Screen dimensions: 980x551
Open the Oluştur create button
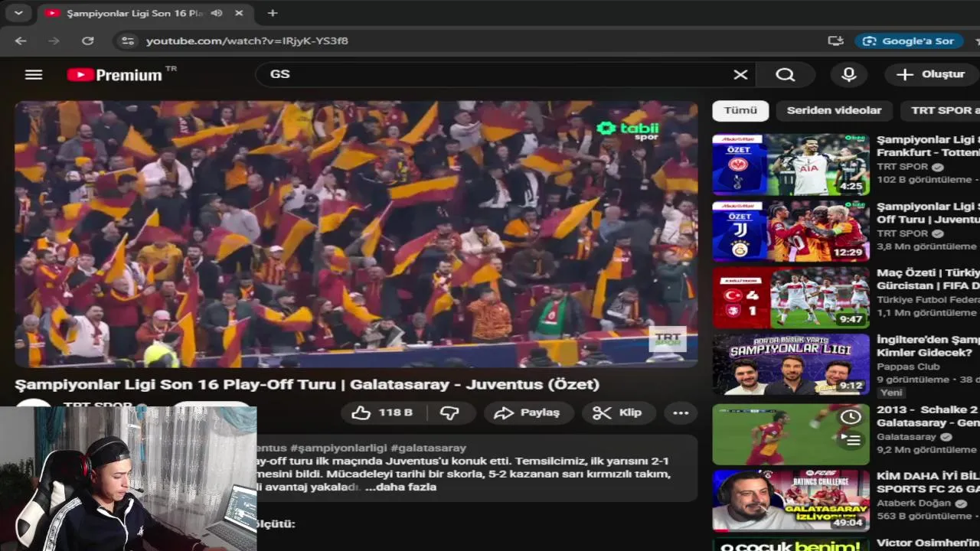(931, 74)
